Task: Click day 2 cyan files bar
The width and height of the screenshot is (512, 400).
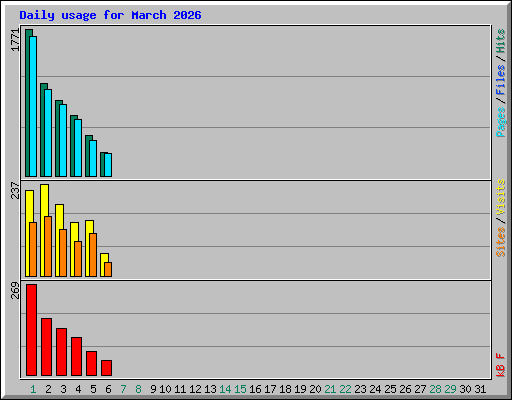Action: pyautogui.click(x=48, y=133)
